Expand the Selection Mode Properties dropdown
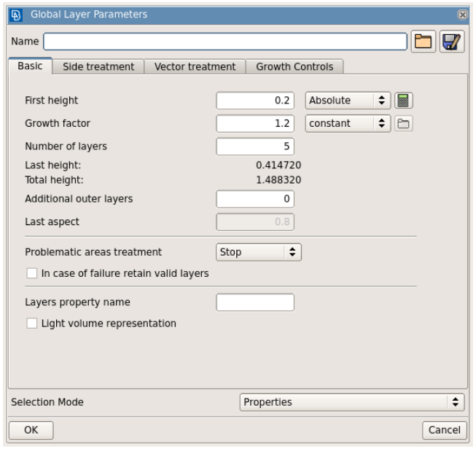The height and width of the screenshot is (451, 476). click(x=351, y=401)
